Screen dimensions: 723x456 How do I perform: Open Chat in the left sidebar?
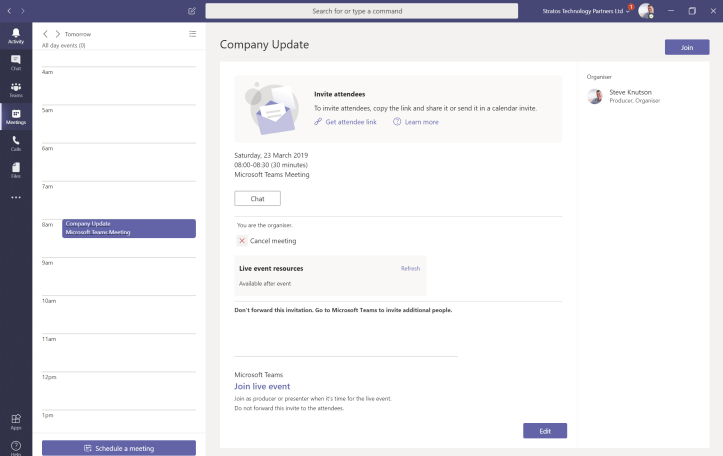coord(16,63)
